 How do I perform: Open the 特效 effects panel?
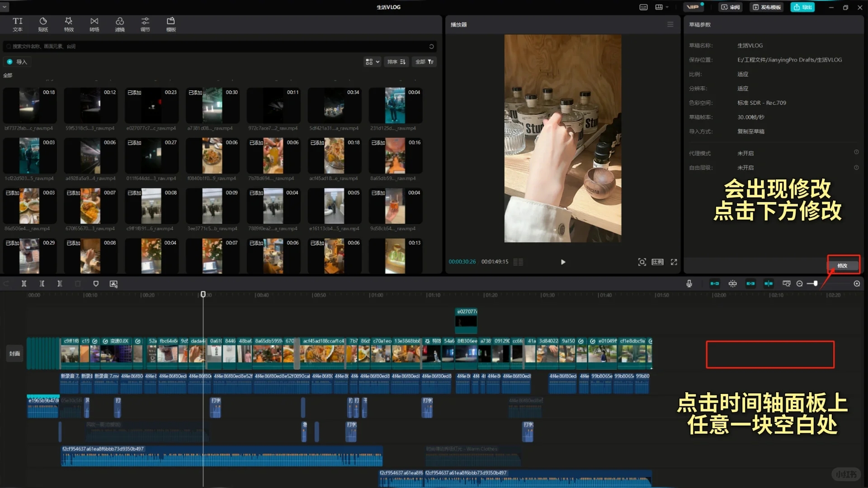(69, 24)
